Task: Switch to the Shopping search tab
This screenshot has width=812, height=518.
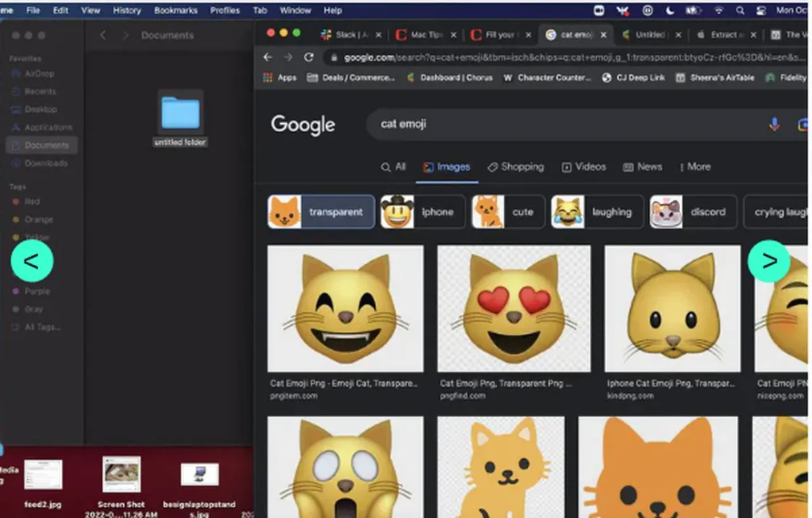Action: (516, 167)
